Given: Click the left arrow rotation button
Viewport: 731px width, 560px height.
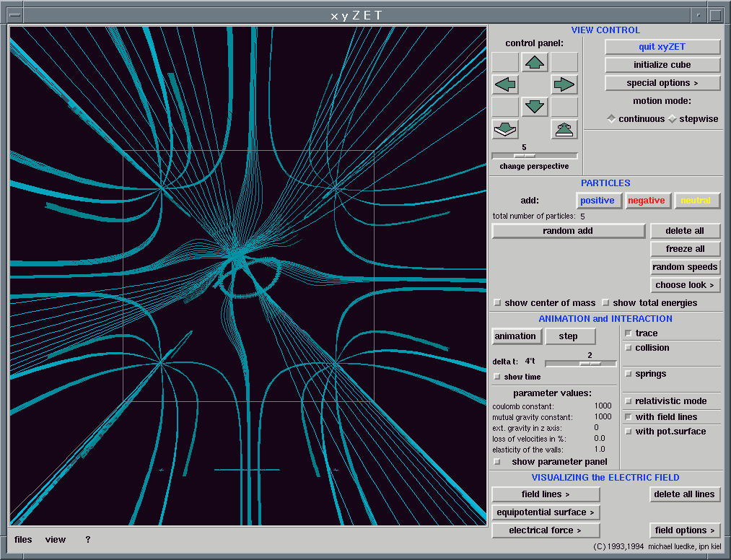Looking at the screenshot, I should [505, 84].
